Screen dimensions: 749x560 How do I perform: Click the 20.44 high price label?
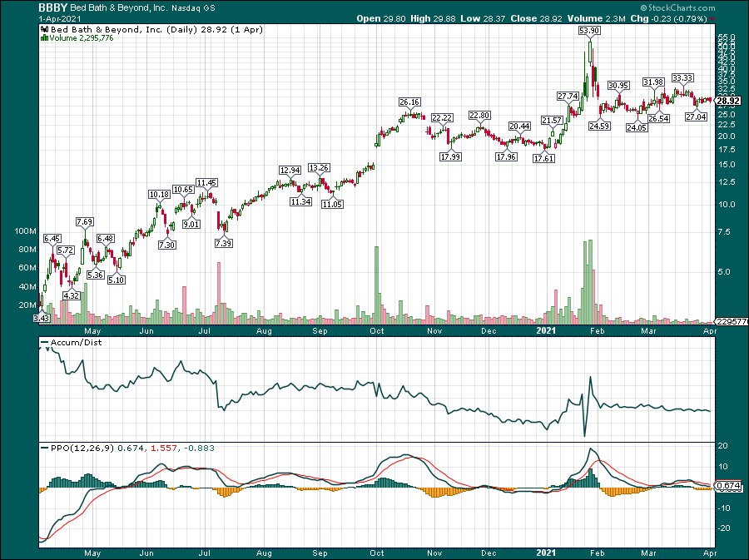click(x=519, y=126)
